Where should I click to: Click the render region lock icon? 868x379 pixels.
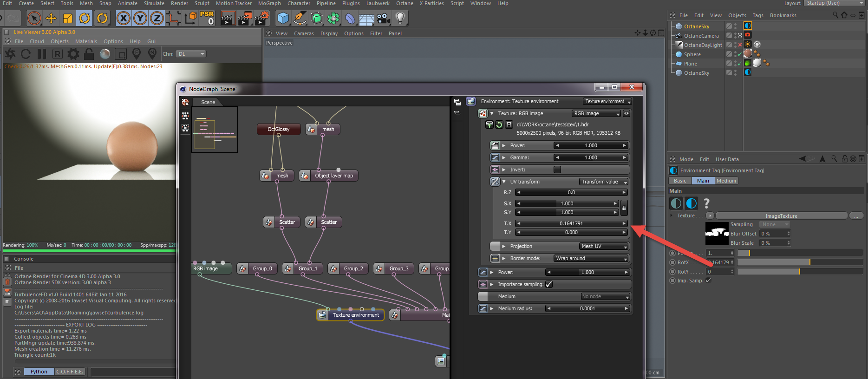89,54
